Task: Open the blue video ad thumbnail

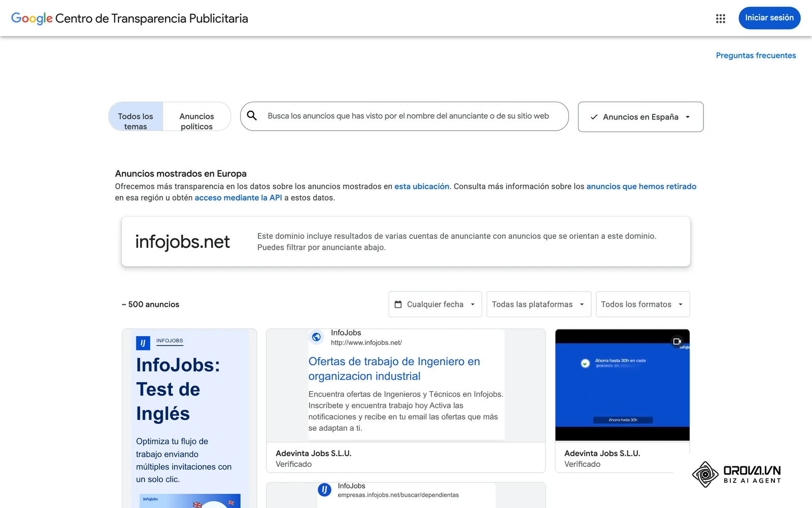Action: [622, 385]
